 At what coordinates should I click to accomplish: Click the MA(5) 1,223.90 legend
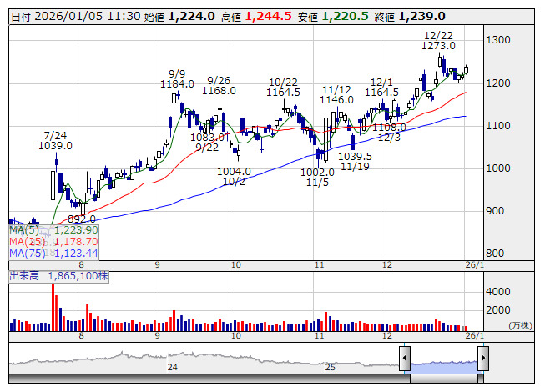(53, 230)
